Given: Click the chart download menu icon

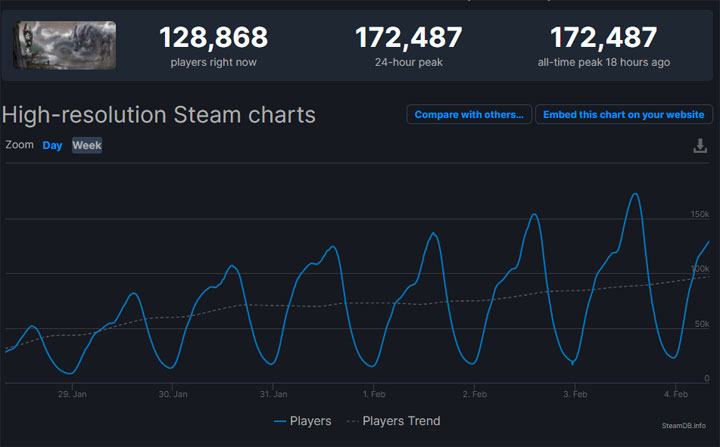Looking at the screenshot, I should pyautogui.click(x=700, y=146).
